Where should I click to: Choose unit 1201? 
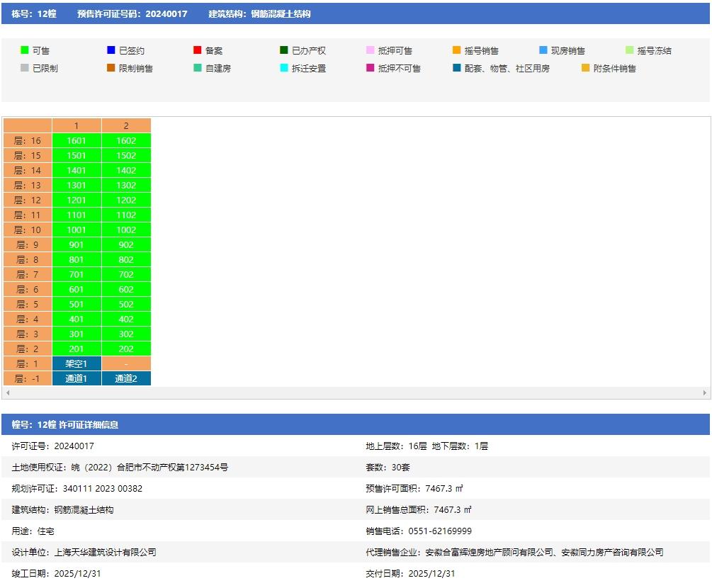[x=77, y=200]
